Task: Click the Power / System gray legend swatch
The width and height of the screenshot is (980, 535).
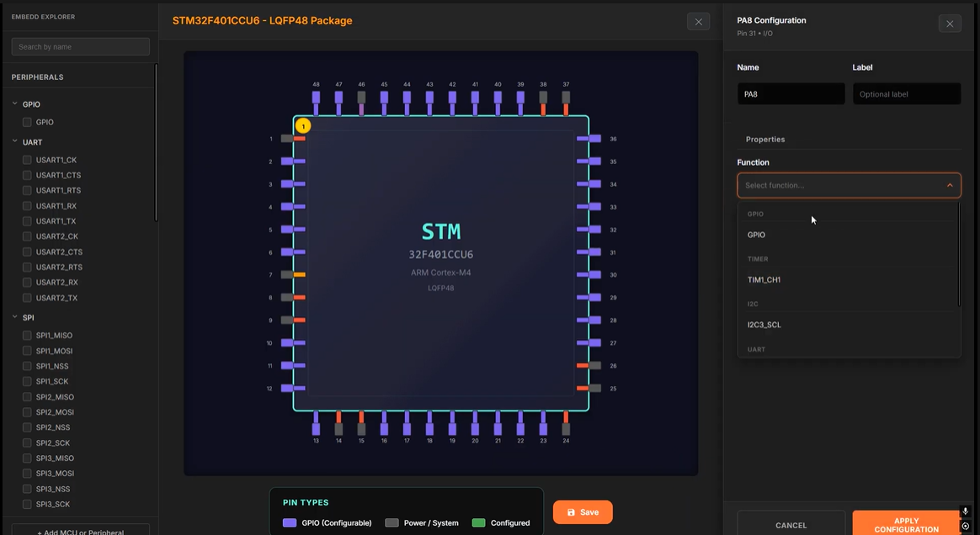Action: [391, 523]
